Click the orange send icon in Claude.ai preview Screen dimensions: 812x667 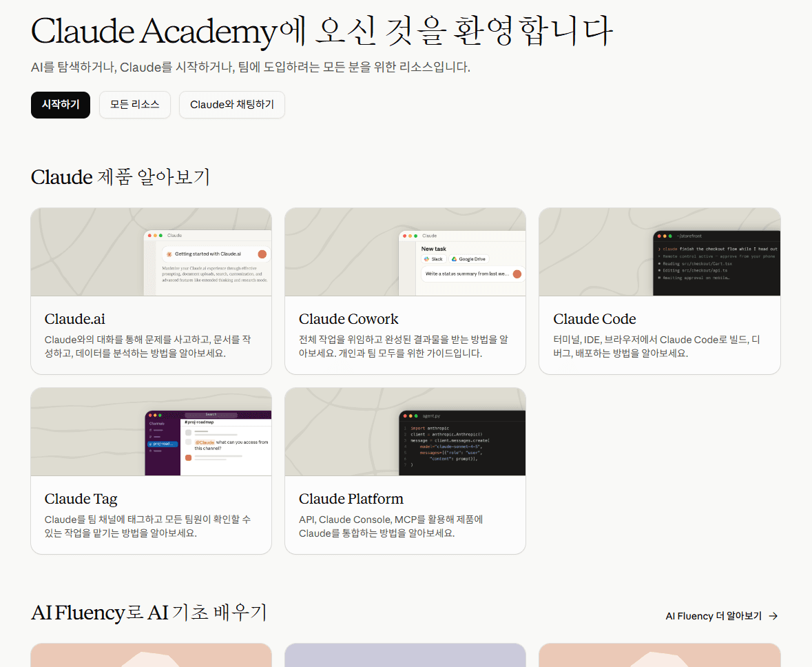coord(262,254)
